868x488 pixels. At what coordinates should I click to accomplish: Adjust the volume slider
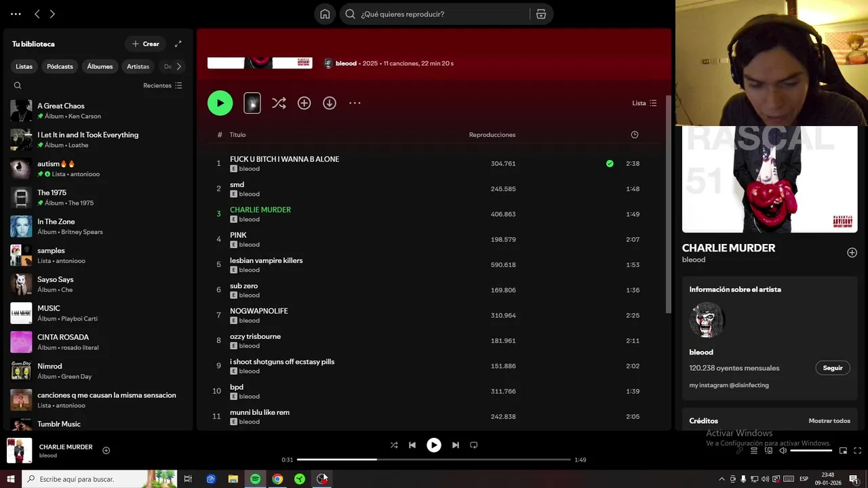click(811, 451)
